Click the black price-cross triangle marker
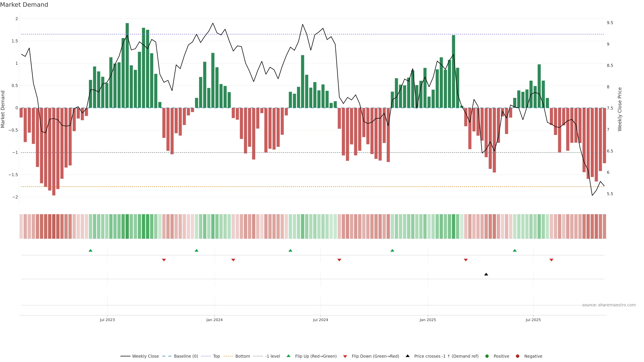 (x=486, y=274)
